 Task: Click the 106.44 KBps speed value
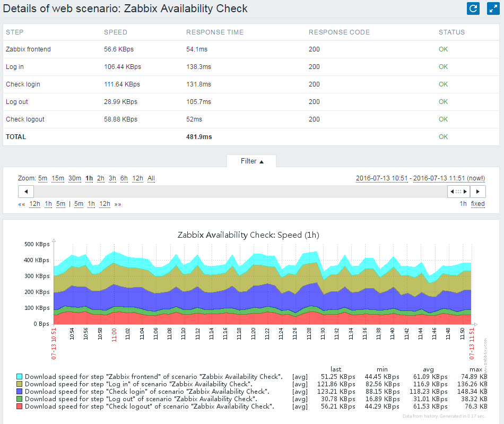(x=123, y=66)
